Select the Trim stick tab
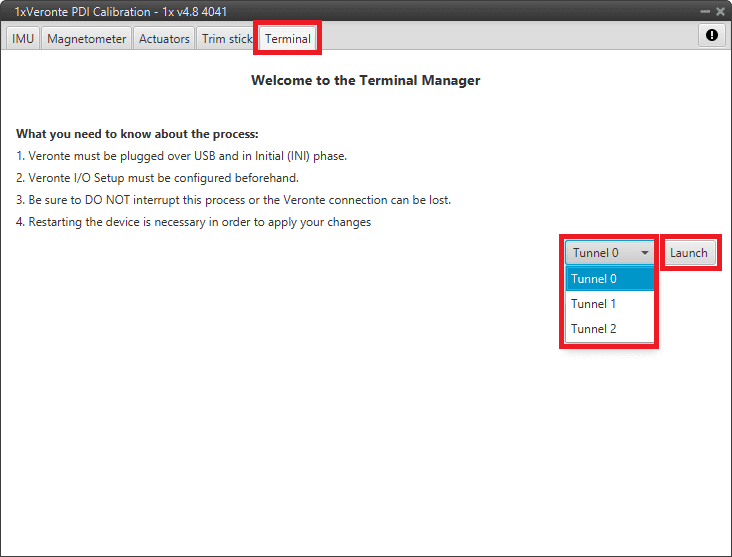 [227, 39]
